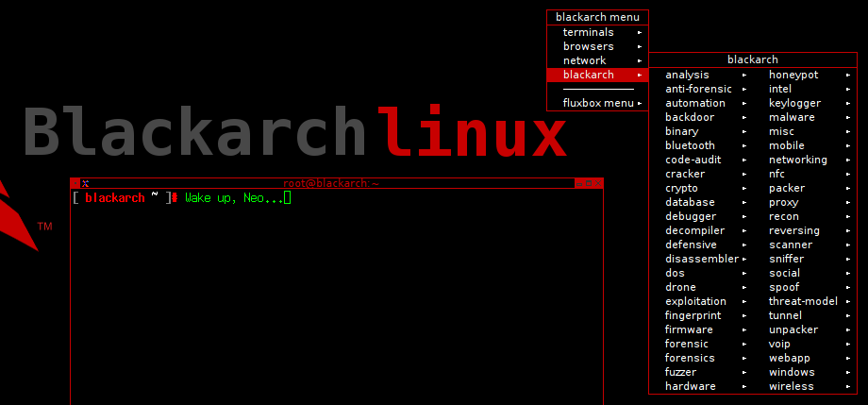Click the xterm icon in terminal titlebar

coord(85,183)
